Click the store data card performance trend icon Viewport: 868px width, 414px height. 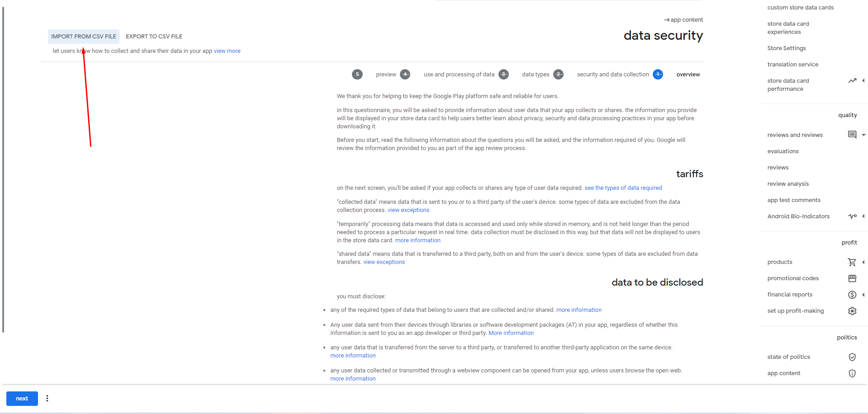click(852, 81)
